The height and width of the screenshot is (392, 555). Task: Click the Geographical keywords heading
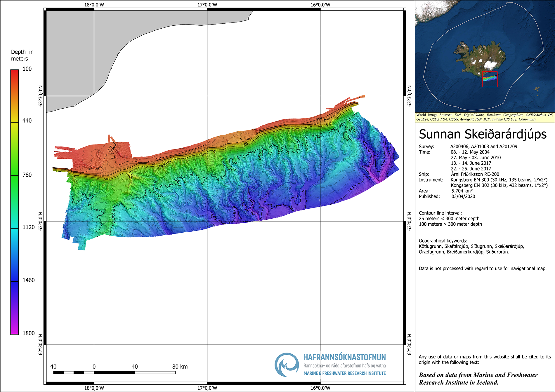pos(443,241)
